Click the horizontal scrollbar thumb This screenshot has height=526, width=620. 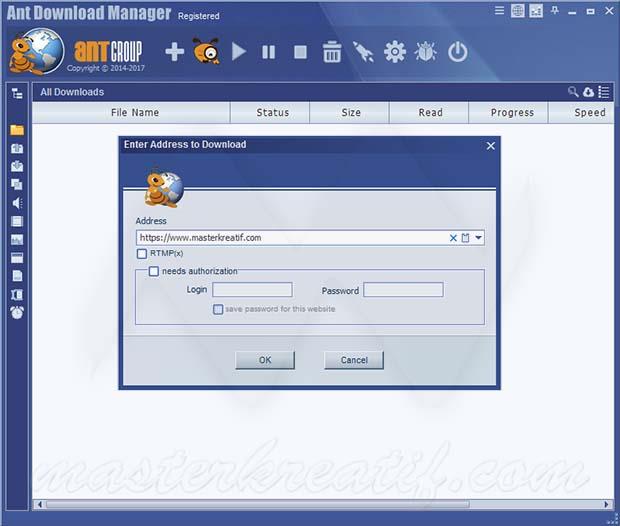click(258, 504)
